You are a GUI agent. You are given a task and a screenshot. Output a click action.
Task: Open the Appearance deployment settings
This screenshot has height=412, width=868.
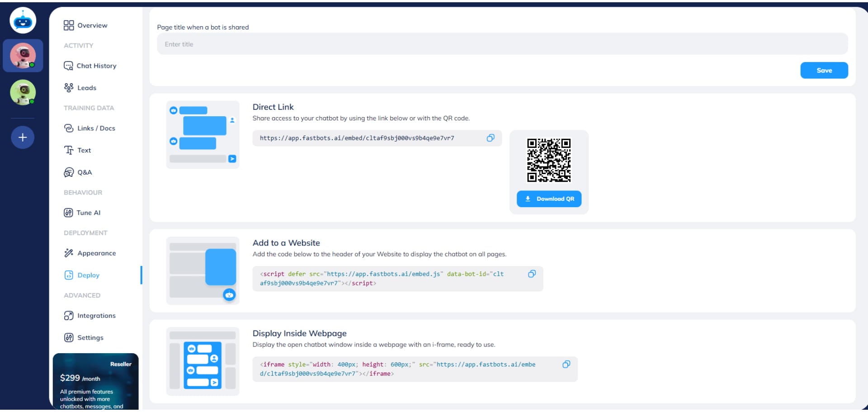pyautogui.click(x=96, y=253)
